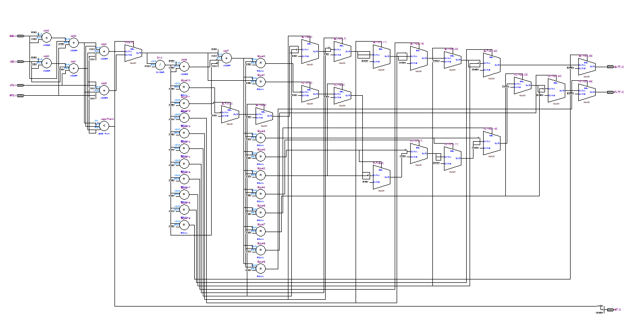The width and height of the screenshot is (644, 322).
Task: Select the Equal4 comparator node
Action: (x=261, y=194)
